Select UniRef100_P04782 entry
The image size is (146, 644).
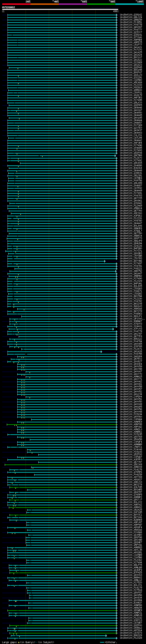click(x=131, y=301)
